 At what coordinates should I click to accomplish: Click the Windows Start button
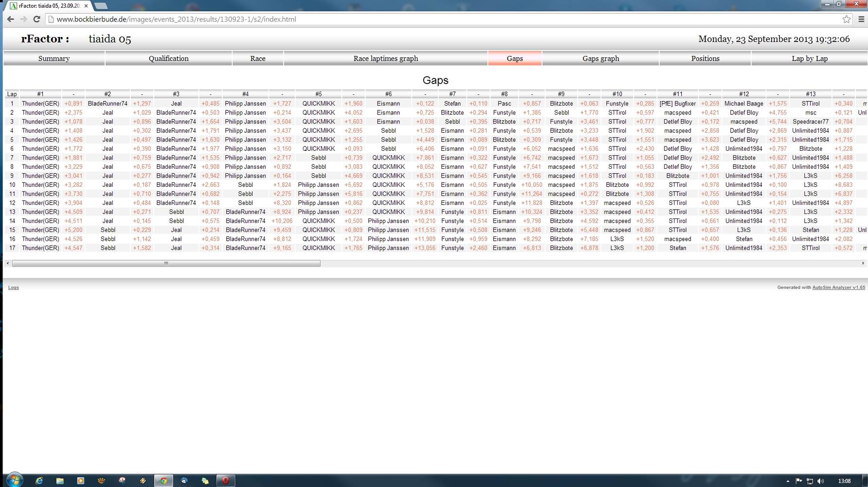coord(14,480)
